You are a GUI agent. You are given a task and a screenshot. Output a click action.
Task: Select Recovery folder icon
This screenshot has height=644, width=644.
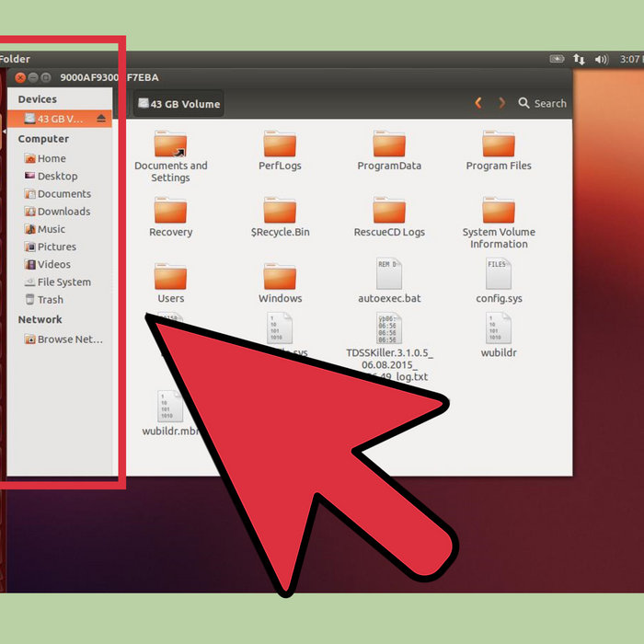coord(170,210)
